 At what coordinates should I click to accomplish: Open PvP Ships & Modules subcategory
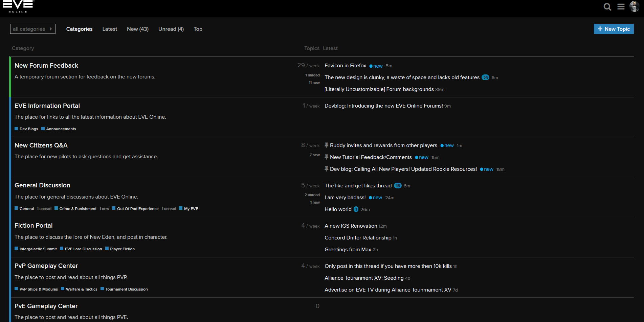36,289
